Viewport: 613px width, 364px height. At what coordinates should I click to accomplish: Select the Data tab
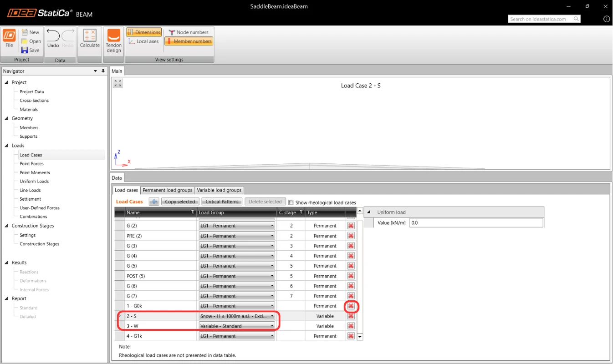pyautogui.click(x=117, y=178)
